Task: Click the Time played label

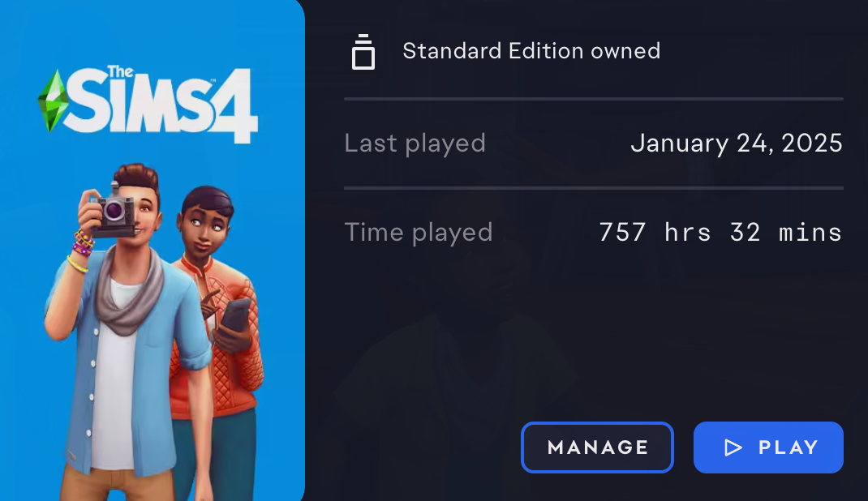Action: pyautogui.click(x=418, y=232)
